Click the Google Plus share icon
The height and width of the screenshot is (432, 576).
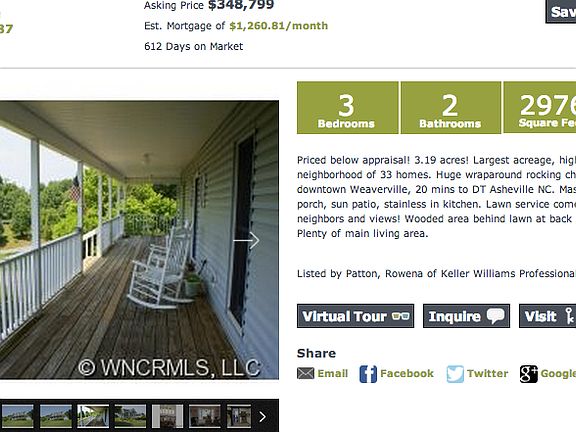528,374
